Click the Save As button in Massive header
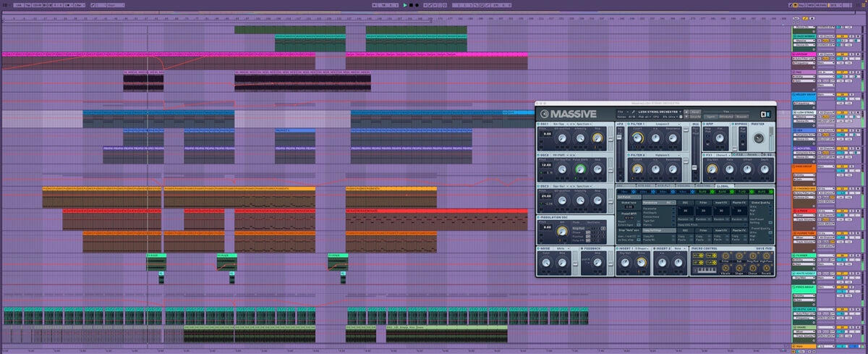This screenshot has height=354, width=868. pyautogui.click(x=695, y=117)
